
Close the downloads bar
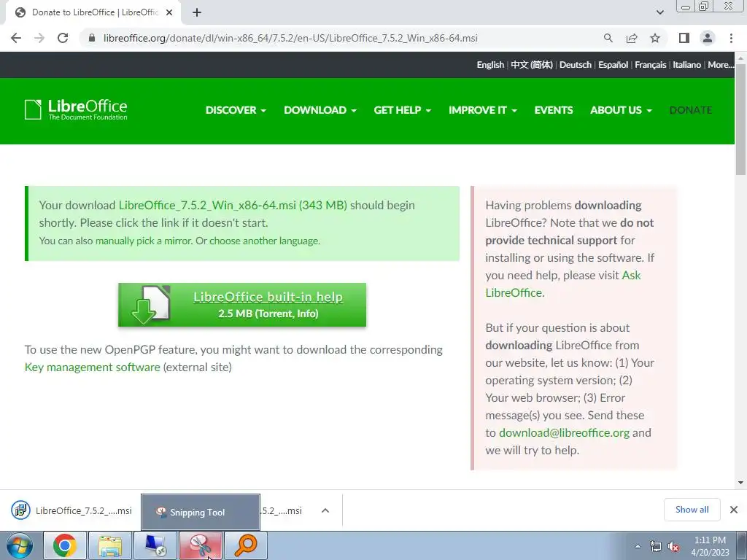point(734,510)
